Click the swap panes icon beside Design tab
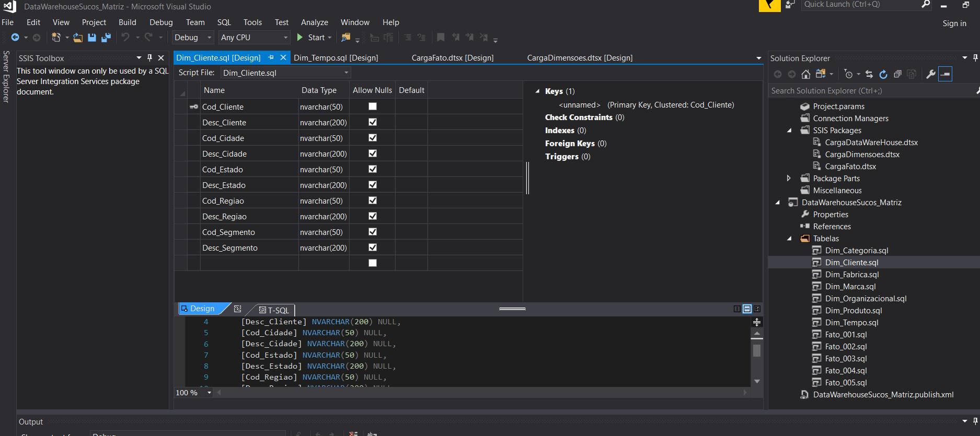The height and width of the screenshot is (436, 980). [x=238, y=309]
